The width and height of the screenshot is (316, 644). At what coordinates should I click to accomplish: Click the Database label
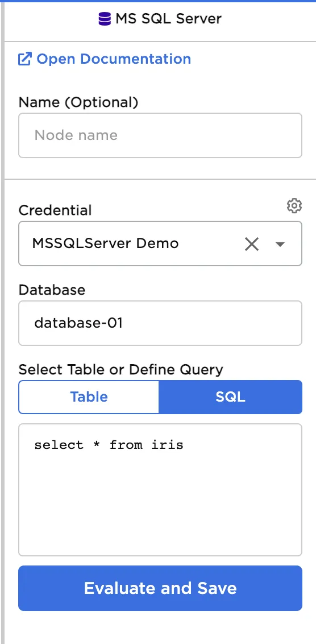52,290
